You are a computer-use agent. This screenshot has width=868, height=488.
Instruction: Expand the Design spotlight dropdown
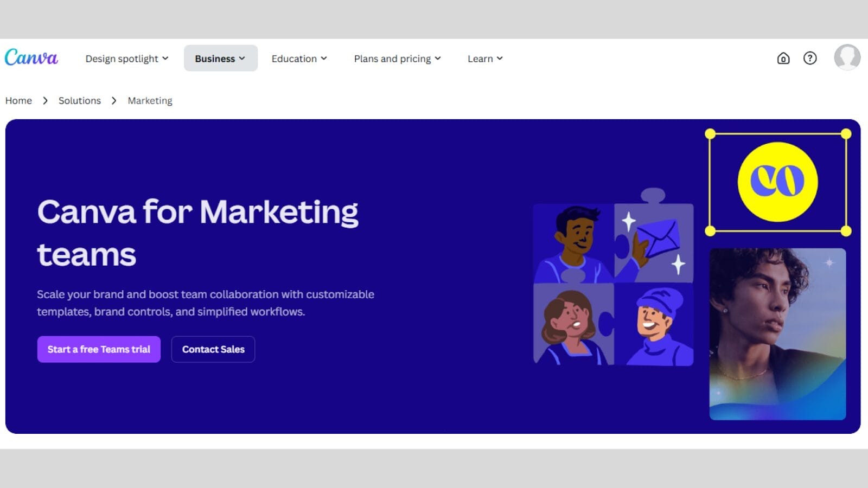(x=126, y=59)
